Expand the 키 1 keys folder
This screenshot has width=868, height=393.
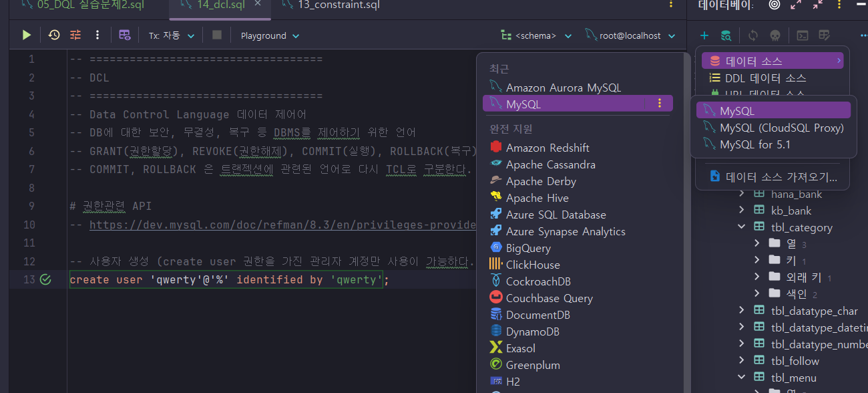[x=756, y=261]
